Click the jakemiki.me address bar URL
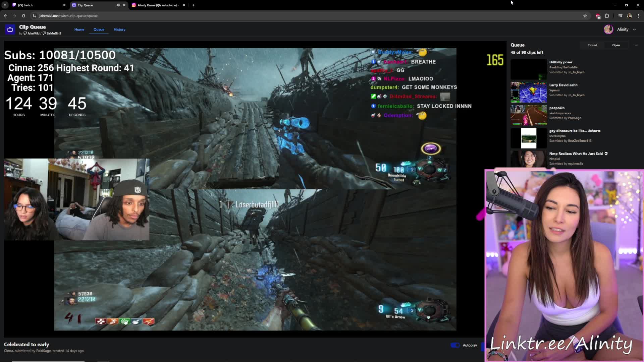Viewport: 644px width, 362px height. 68,16
